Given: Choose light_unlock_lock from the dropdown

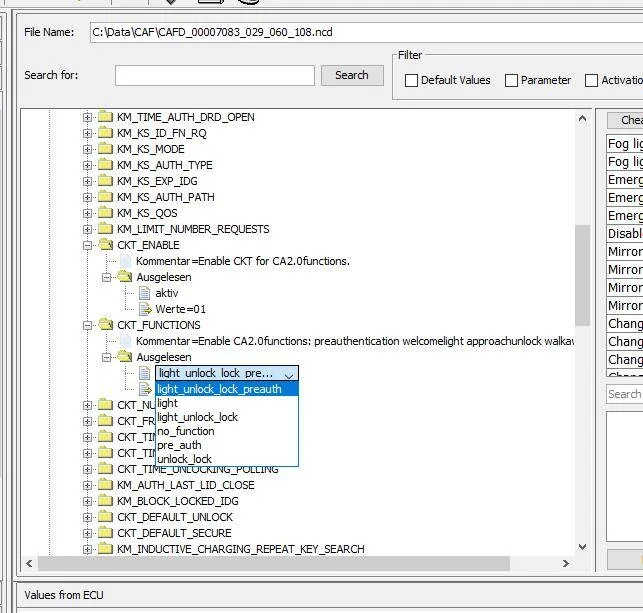Looking at the screenshot, I should (227, 417).
